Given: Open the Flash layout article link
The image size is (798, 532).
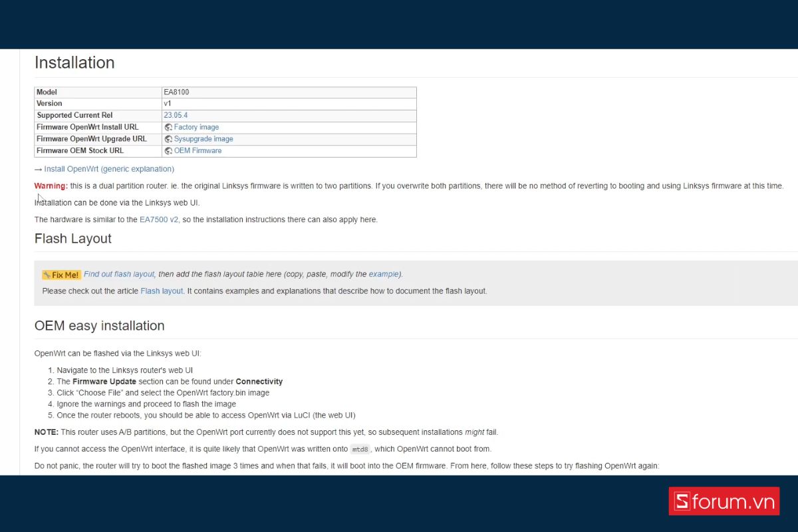Looking at the screenshot, I should [x=162, y=291].
